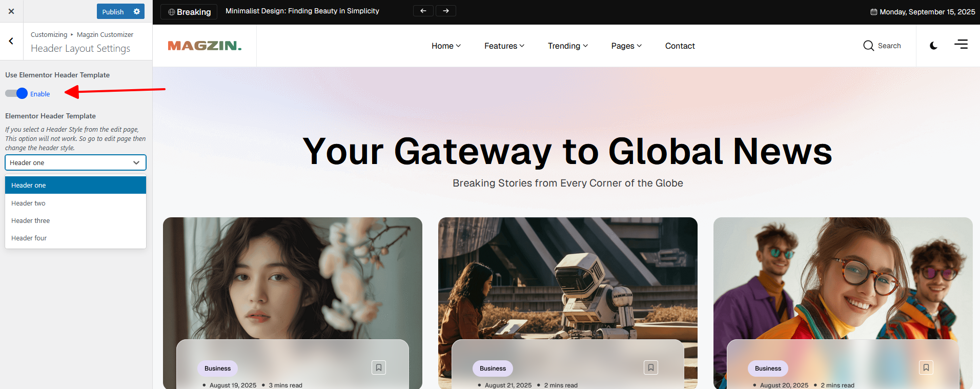
Task: Choose Header four from the list
Action: pos(75,238)
